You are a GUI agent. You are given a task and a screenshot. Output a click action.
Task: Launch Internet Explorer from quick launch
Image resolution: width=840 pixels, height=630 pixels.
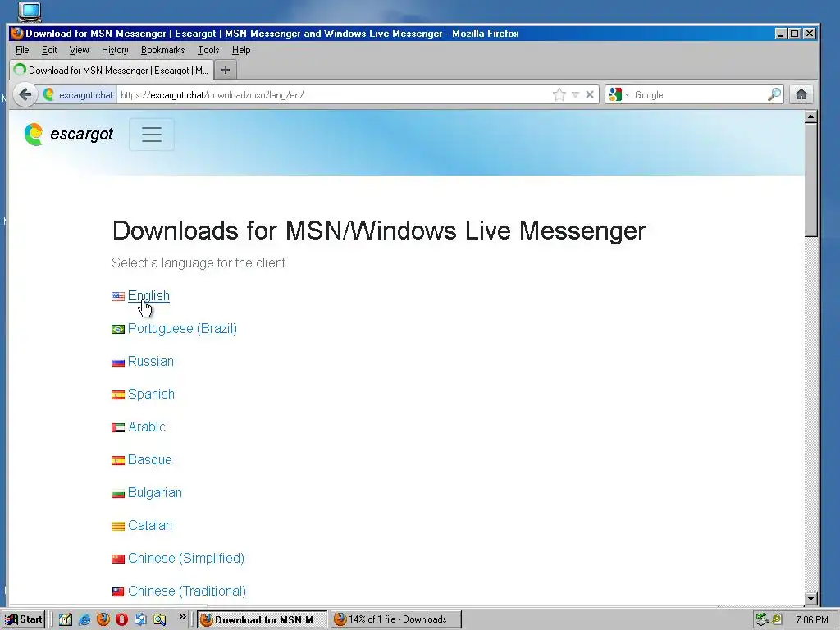tap(84, 619)
